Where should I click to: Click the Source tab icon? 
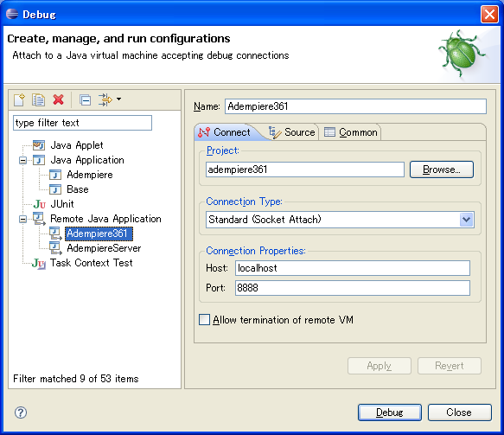coord(275,132)
